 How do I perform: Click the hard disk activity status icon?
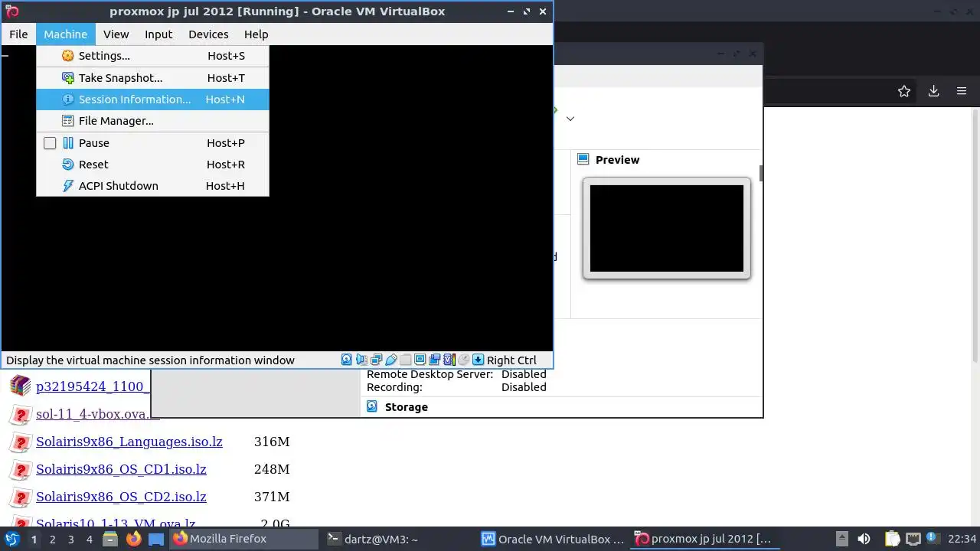pos(346,360)
